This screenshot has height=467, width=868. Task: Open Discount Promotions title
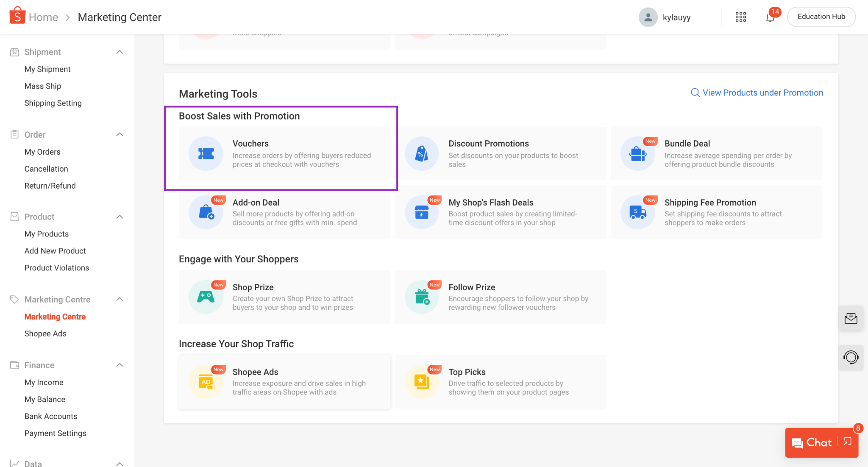[x=489, y=143]
